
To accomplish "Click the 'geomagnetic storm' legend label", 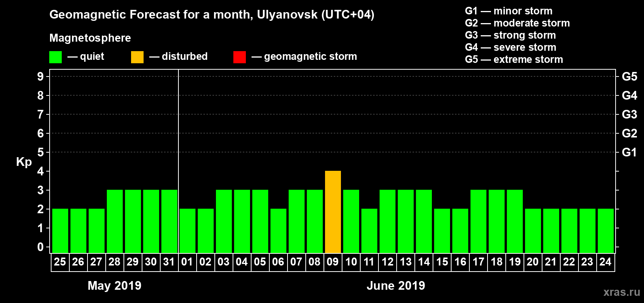I will [x=311, y=57].
